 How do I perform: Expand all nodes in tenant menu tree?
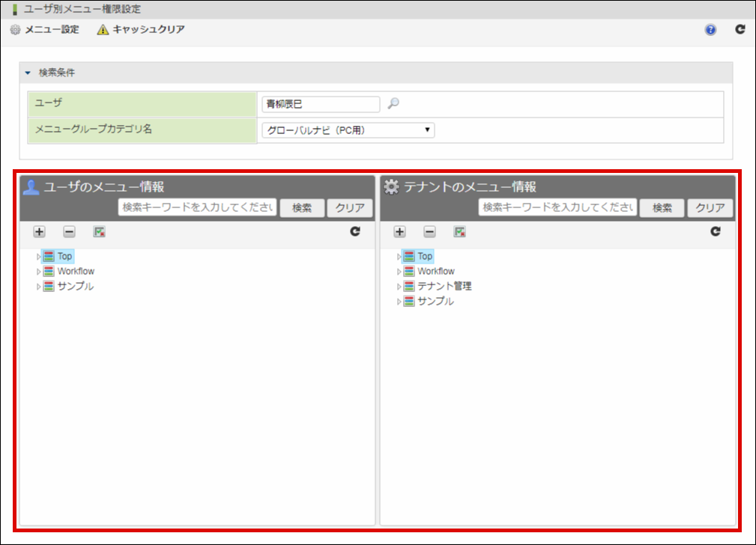[399, 232]
